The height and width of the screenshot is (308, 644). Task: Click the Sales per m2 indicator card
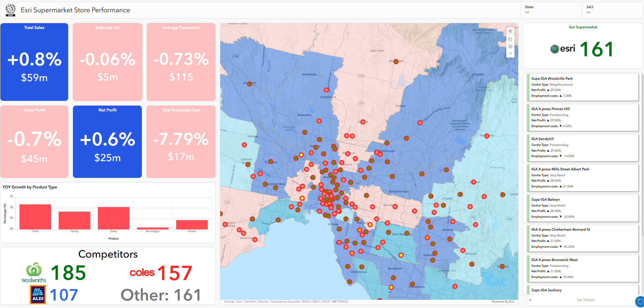[107, 62]
